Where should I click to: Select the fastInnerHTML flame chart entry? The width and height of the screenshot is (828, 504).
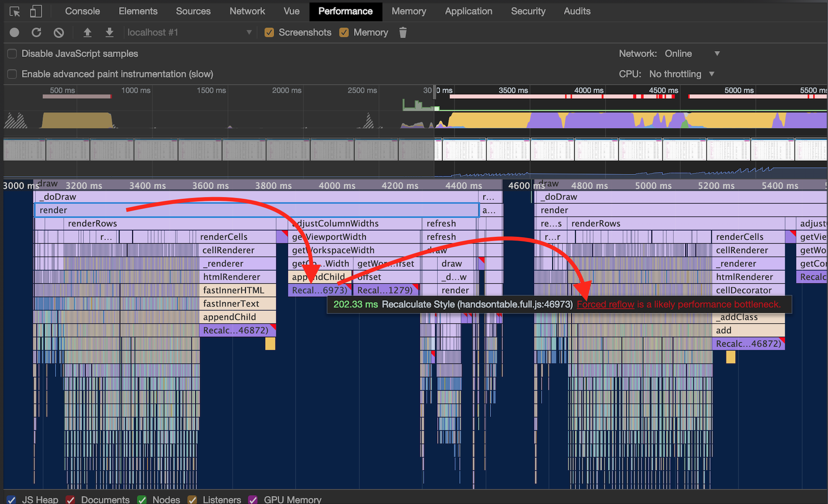click(237, 290)
